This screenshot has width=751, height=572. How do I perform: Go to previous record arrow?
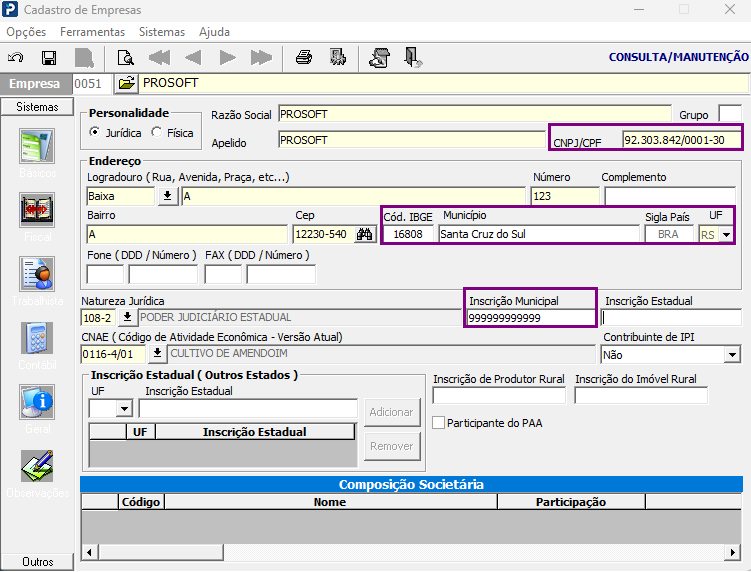[x=193, y=58]
